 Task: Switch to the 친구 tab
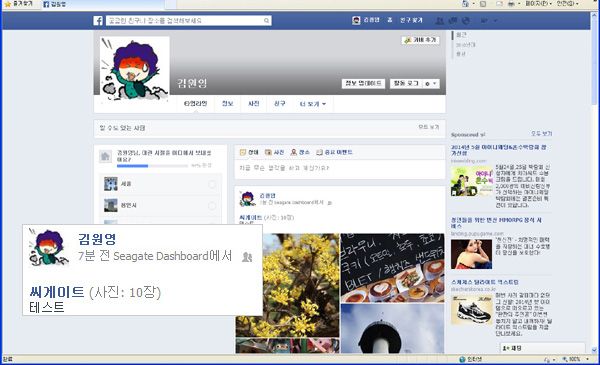pos(280,104)
